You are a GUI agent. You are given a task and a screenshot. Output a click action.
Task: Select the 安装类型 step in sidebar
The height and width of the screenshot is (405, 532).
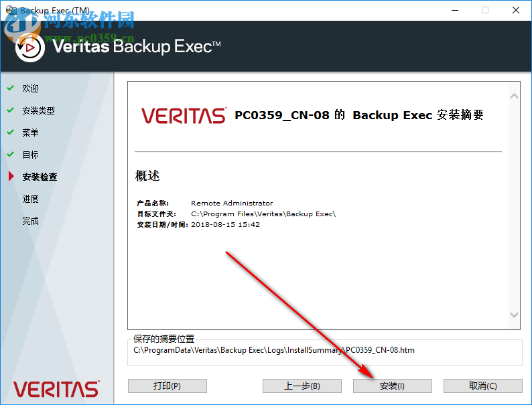38,110
